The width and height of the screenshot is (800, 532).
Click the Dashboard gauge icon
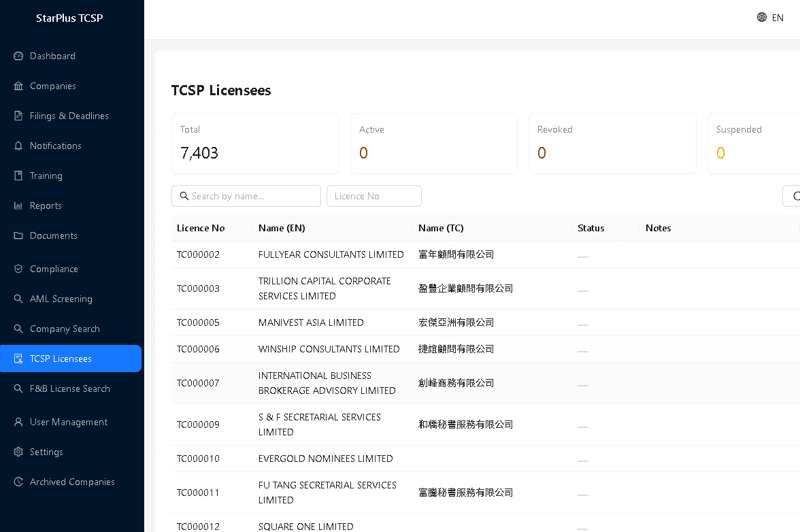tap(18, 56)
